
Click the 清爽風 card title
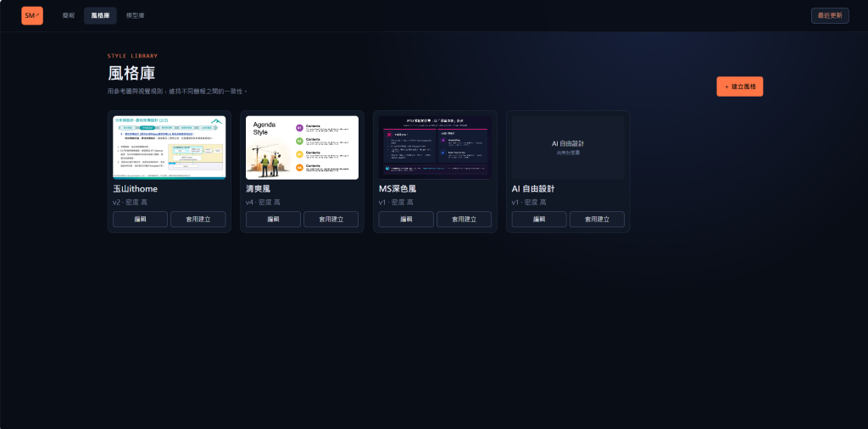tap(258, 189)
